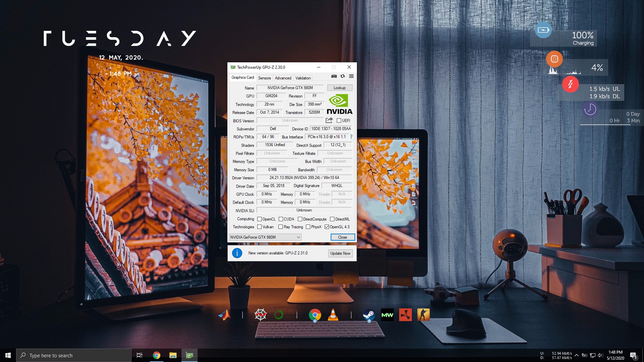
Task: Open Task View on the taskbar
Action: click(140, 355)
